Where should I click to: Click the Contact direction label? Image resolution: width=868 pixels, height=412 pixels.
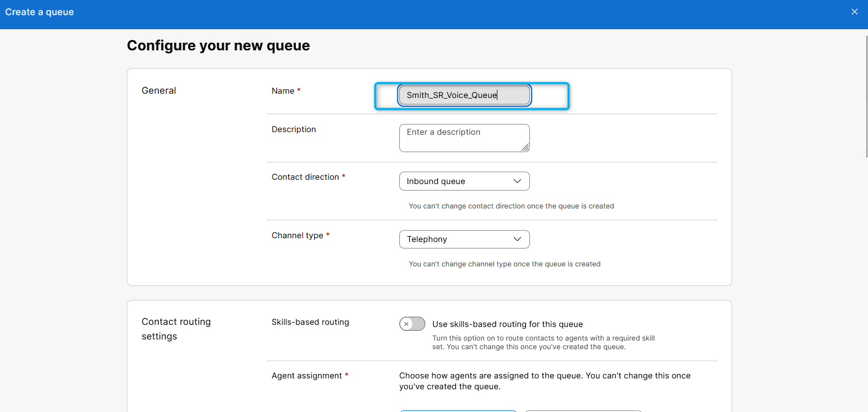coord(305,177)
